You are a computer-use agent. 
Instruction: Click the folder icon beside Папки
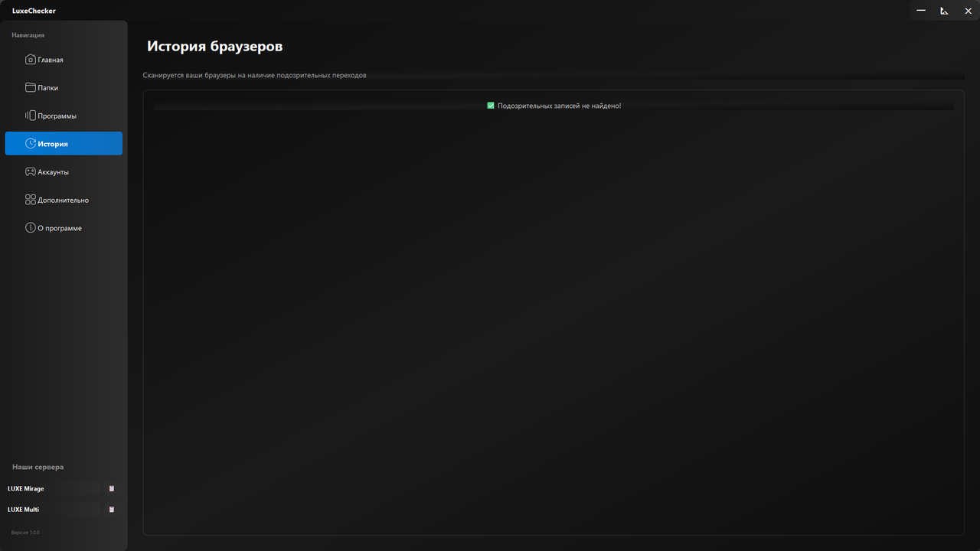pos(31,87)
